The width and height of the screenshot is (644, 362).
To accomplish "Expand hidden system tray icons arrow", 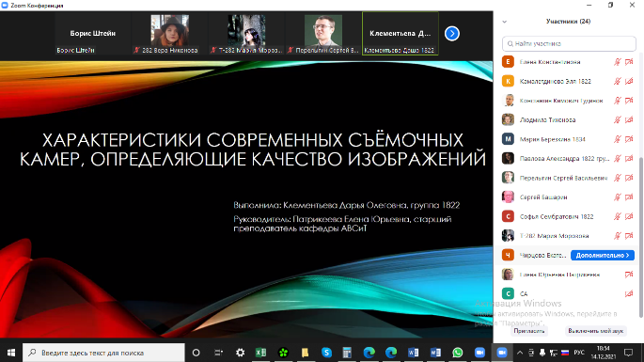I will (520, 353).
